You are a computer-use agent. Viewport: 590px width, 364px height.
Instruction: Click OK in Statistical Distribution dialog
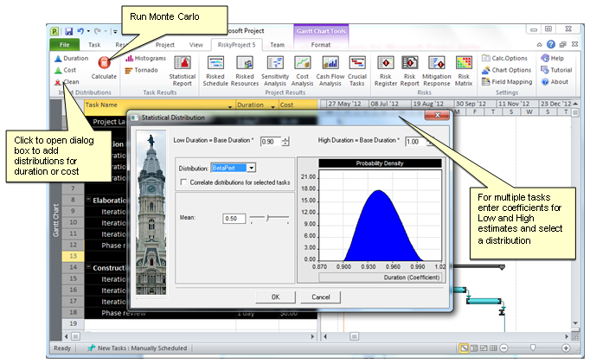click(x=275, y=297)
